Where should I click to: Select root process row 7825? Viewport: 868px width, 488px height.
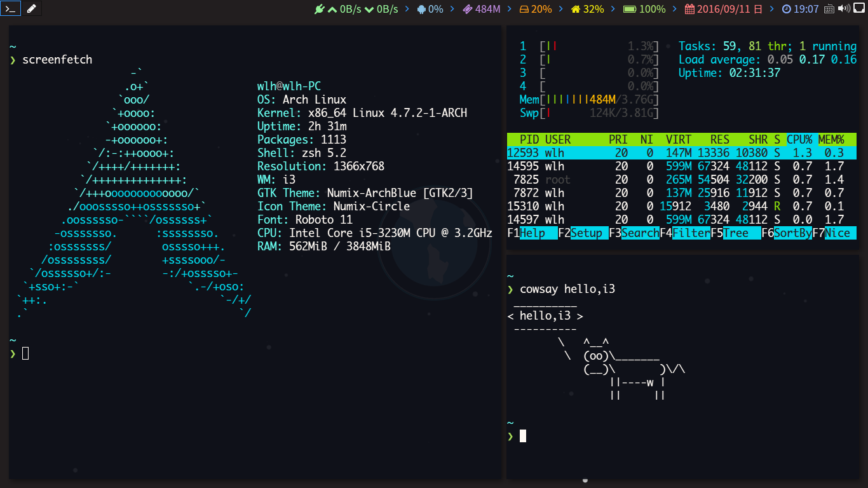(x=682, y=180)
